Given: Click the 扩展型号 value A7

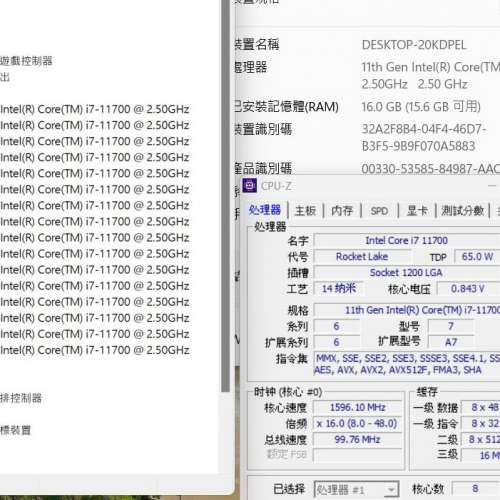Looking at the screenshot, I should [x=451, y=342].
